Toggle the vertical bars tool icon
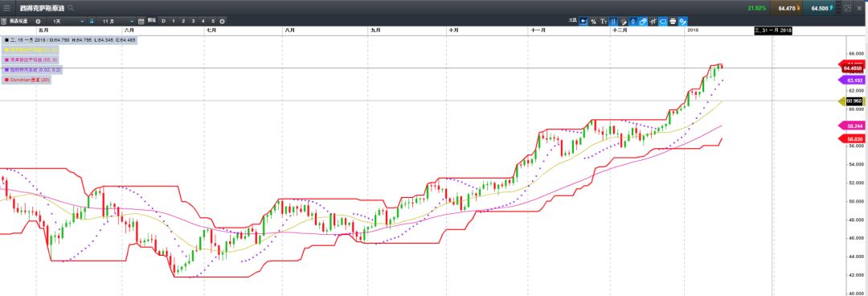The image size is (868, 296). click(x=613, y=21)
